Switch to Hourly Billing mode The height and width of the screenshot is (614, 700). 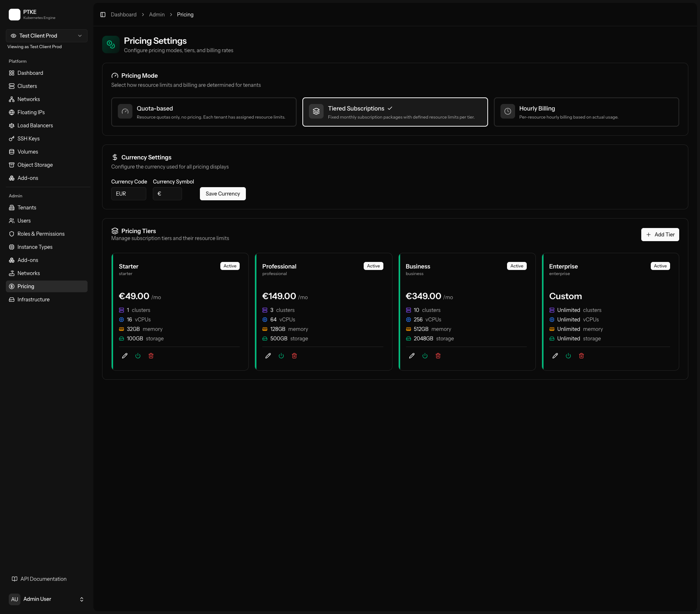click(x=586, y=112)
